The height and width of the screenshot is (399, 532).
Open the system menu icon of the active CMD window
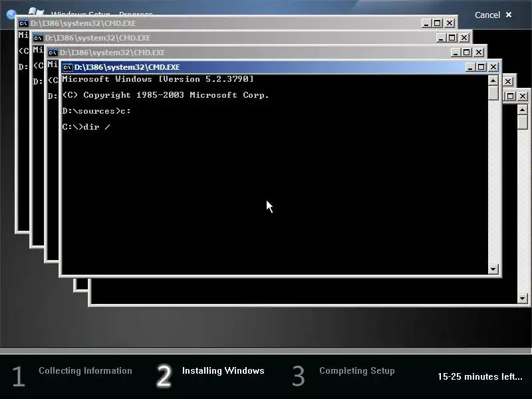tap(67, 67)
